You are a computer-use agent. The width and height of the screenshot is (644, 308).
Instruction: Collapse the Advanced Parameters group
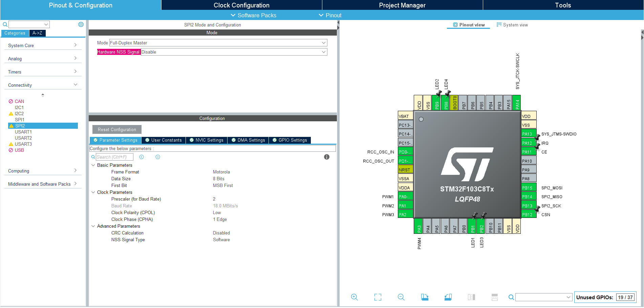point(93,226)
